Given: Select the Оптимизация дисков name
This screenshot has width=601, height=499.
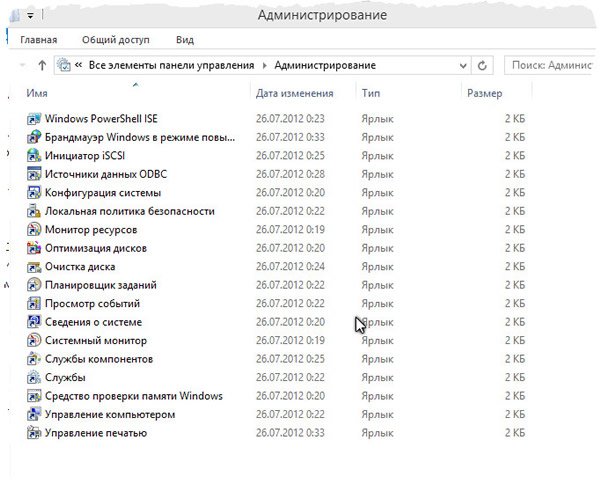Looking at the screenshot, I should point(96,248).
